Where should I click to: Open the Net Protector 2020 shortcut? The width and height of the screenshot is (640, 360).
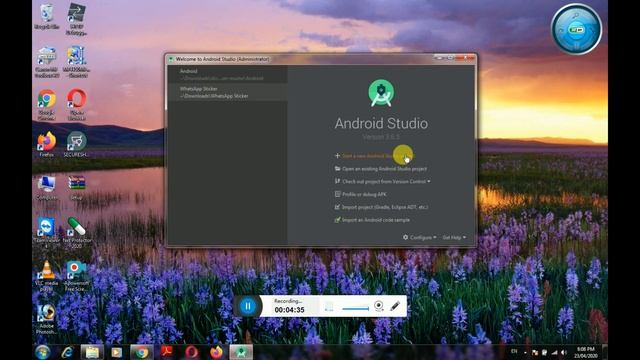(x=77, y=233)
